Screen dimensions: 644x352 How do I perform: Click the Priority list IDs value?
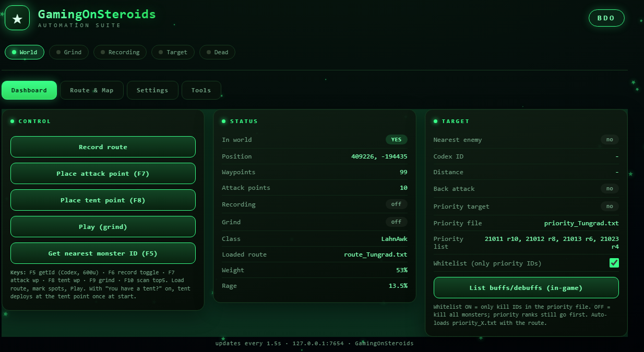point(552,242)
